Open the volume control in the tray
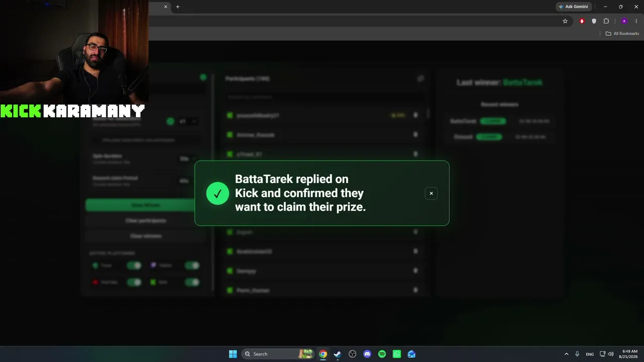 (x=611, y=354)
